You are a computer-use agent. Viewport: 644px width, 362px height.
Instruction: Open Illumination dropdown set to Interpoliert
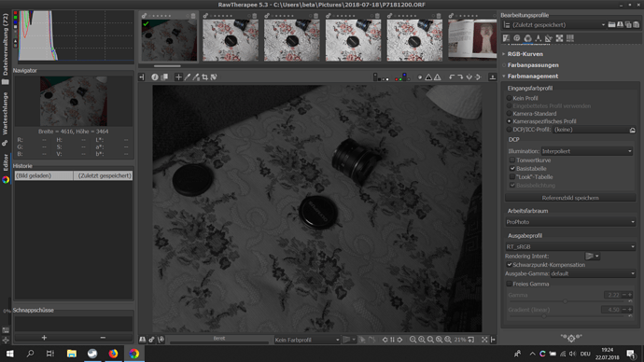tap(586, 151)
